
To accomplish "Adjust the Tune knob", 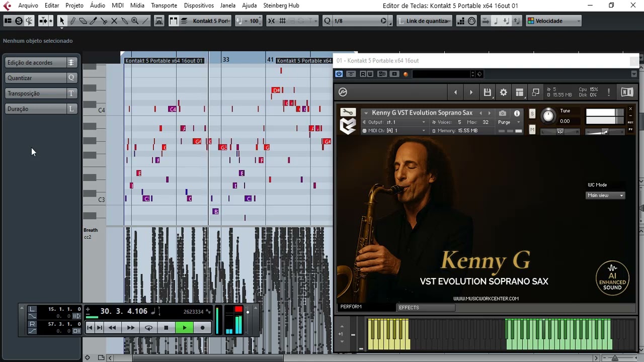I will (548, 116).
